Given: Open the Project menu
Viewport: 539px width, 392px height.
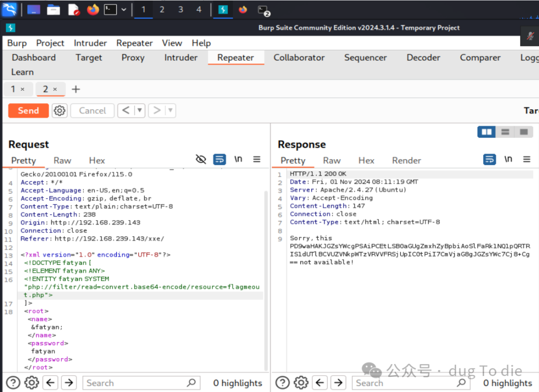Looking at the screenshot, I should 50,43.
